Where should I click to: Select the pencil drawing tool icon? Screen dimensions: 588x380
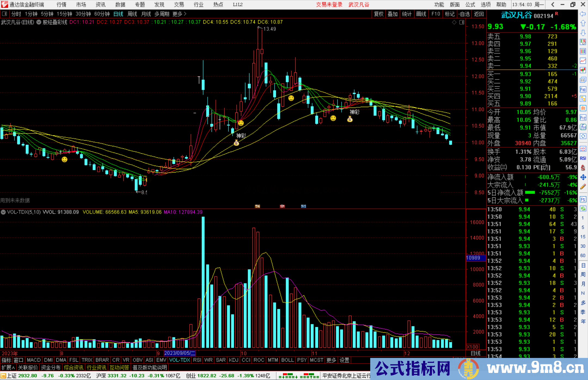[583, 187]
